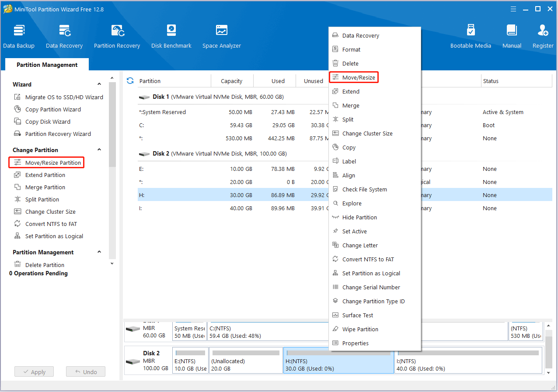The image size is (558, 392).
Task: Choose Set Active in the context menu
Action: click(375, 232)
